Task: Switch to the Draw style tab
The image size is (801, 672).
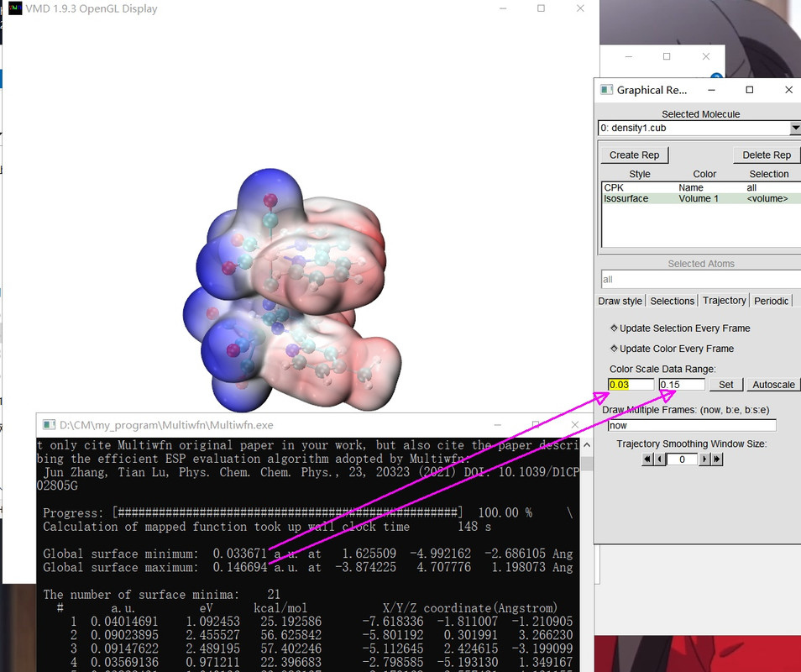Action: point(620,301)
